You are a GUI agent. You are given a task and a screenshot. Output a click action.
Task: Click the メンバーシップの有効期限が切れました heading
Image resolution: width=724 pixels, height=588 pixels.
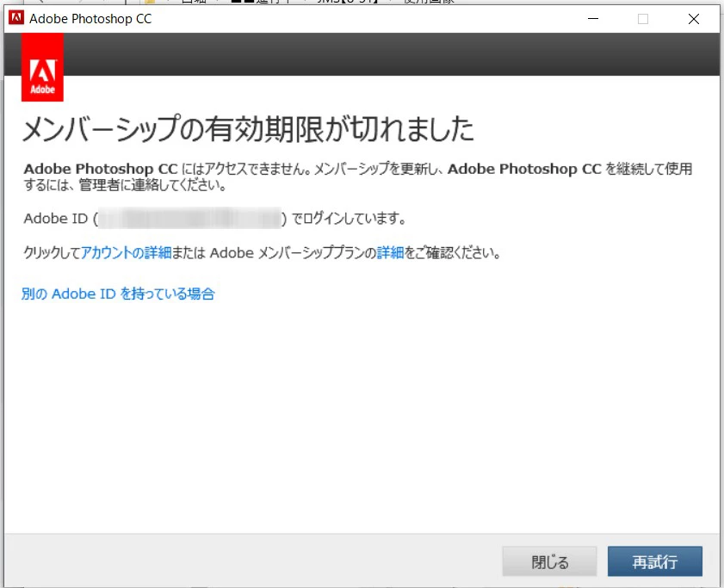pyautogui.click(x=248, y=128)
